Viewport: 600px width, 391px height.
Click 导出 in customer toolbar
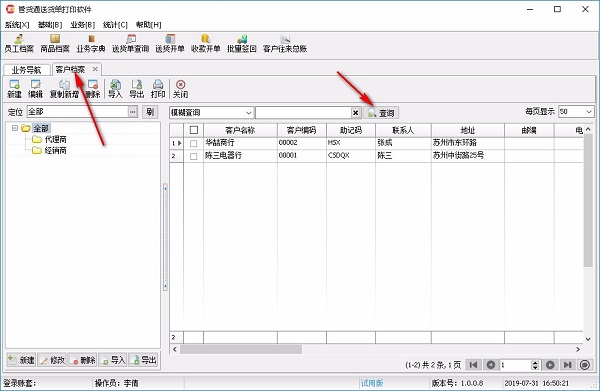[137, 89]
